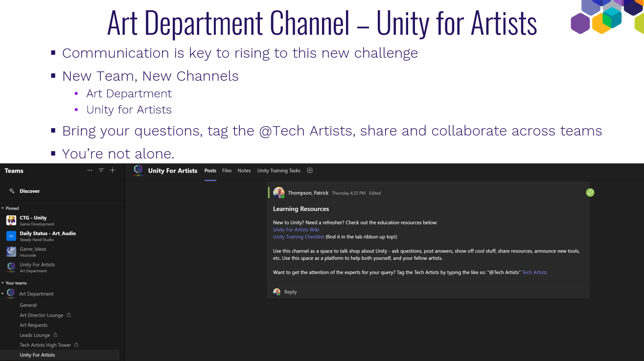Click the Thompson, Patrick author name

coord(308,193)
